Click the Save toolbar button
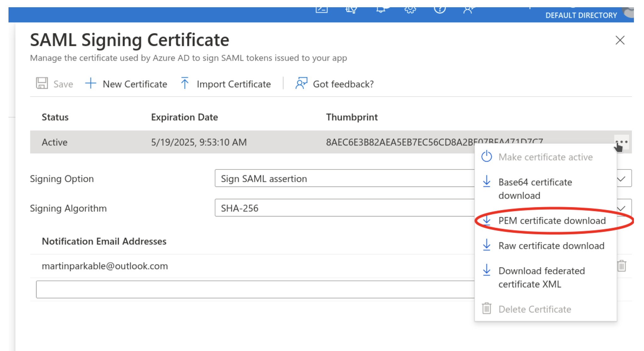The image size is (644, 351). 54,84
